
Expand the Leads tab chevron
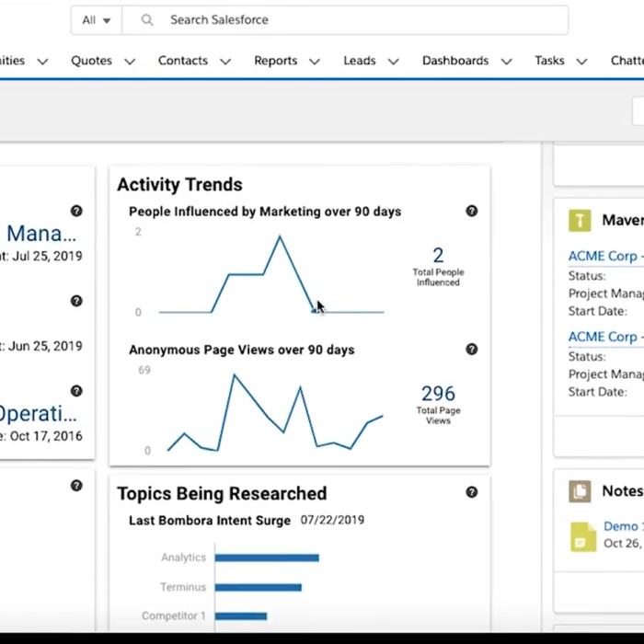(x=393, y=62)
